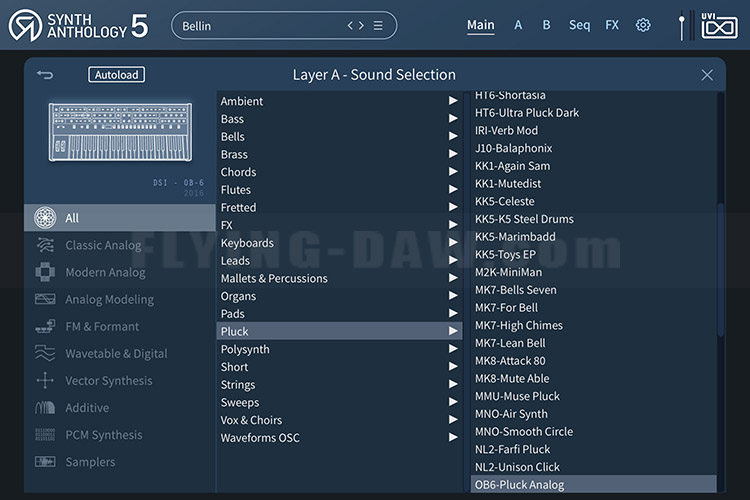Select the Classic Analog category icon
750x500 pixels.
click(x=45, y=245)
